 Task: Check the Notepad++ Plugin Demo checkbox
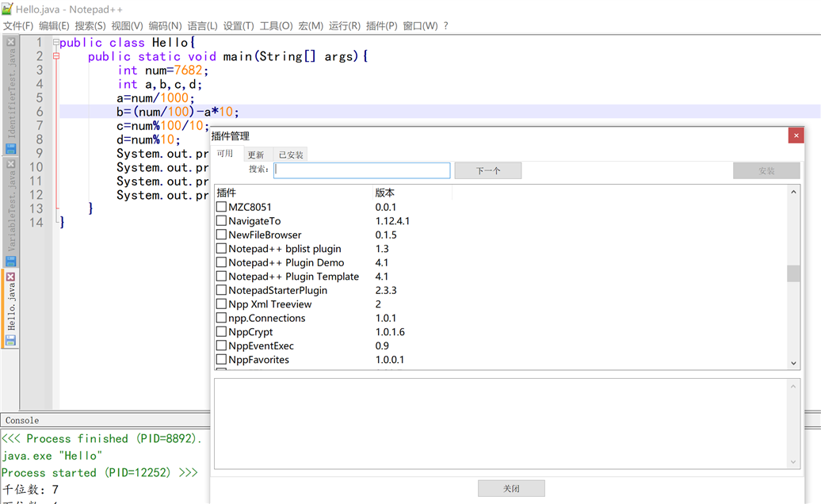coord(221,262)
